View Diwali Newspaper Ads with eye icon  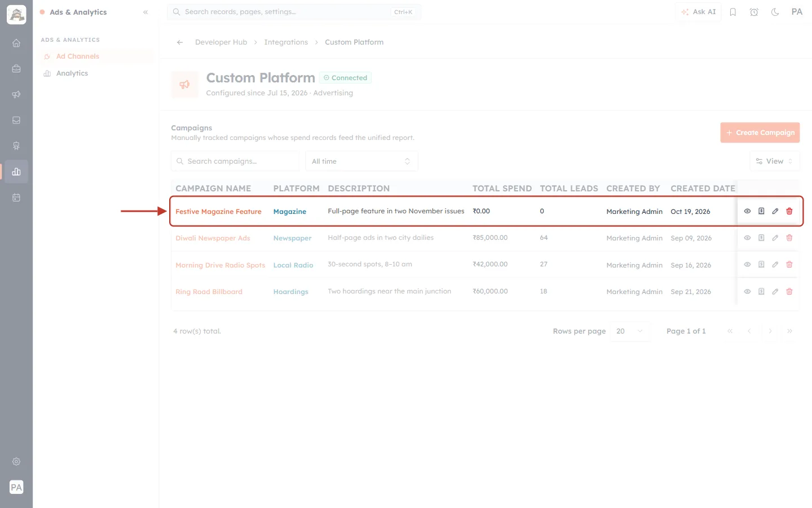(x=747, y=238)
